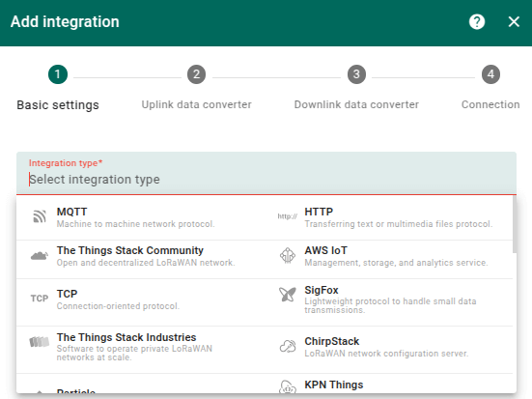The height and width of the screenshot is (399, 532).
Task: Click the TCP icon
Action: pos(40,299)
